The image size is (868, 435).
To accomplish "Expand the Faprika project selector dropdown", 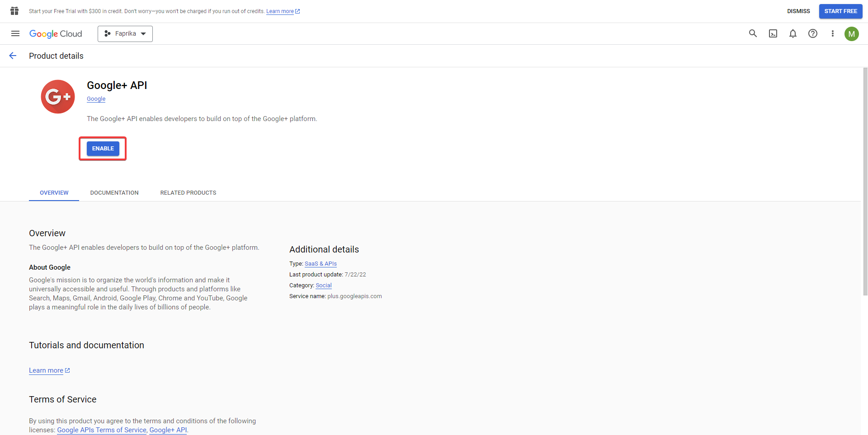I will pyautogui.click(x=125, y=34).
